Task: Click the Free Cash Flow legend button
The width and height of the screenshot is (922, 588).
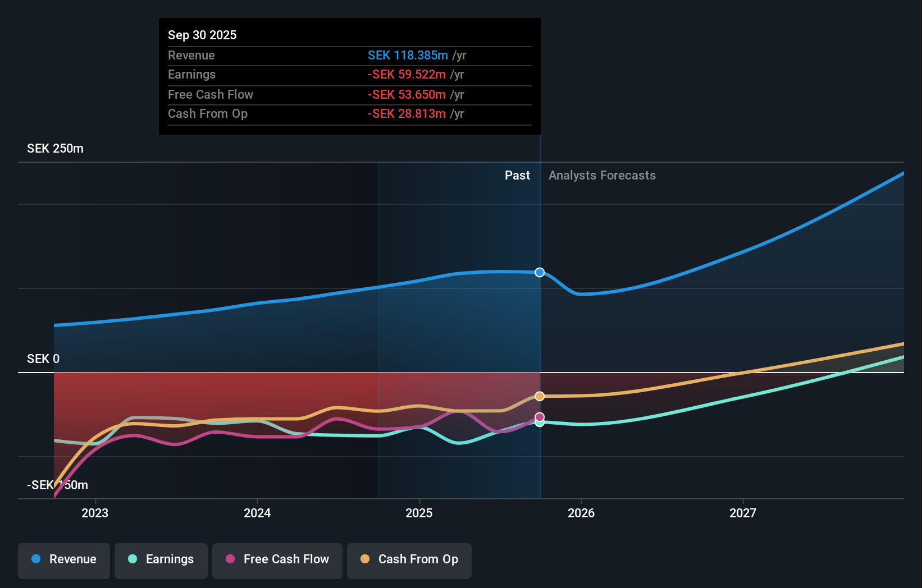Action: (277, 559)
